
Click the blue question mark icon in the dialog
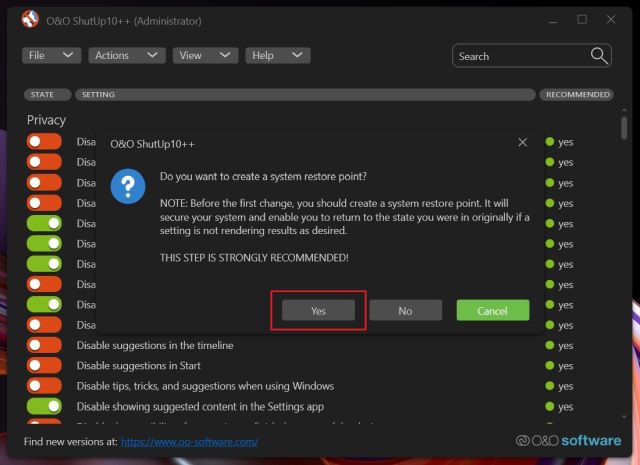(x=128, y=186)
